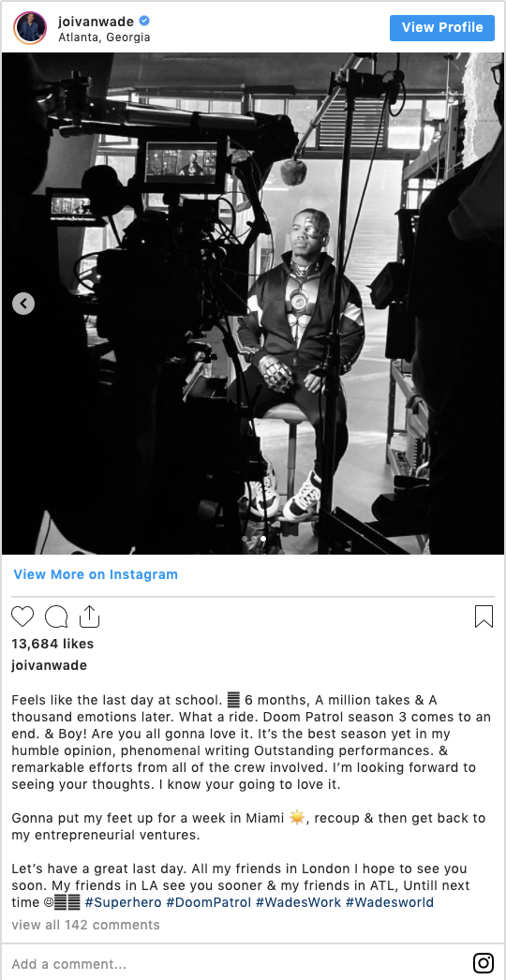The image size is (506, 980).
Task: Click the black and white set photo
Action: pos(253,304)
